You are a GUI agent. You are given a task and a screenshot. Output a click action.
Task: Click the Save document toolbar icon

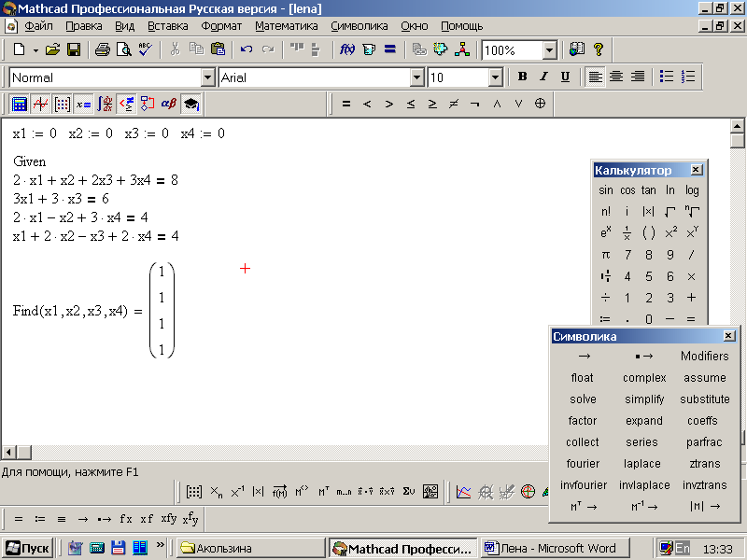click(x=73, y=49)
